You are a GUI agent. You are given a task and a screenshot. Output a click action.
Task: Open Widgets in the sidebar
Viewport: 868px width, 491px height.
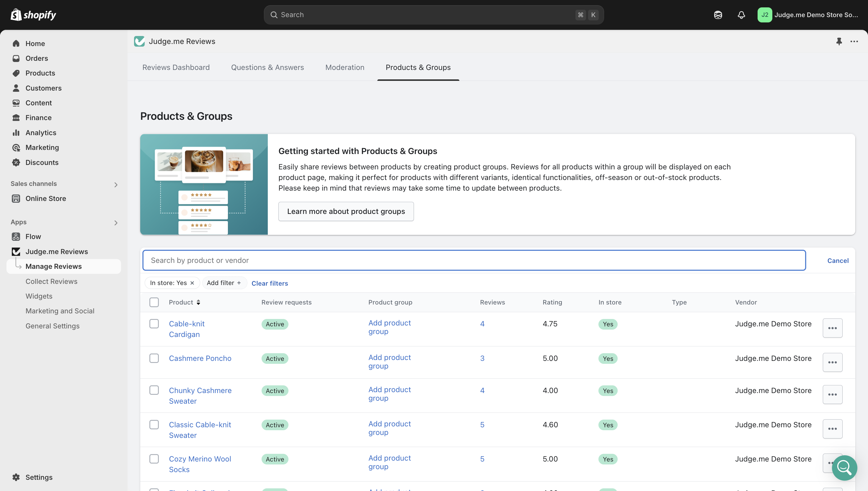39,296
